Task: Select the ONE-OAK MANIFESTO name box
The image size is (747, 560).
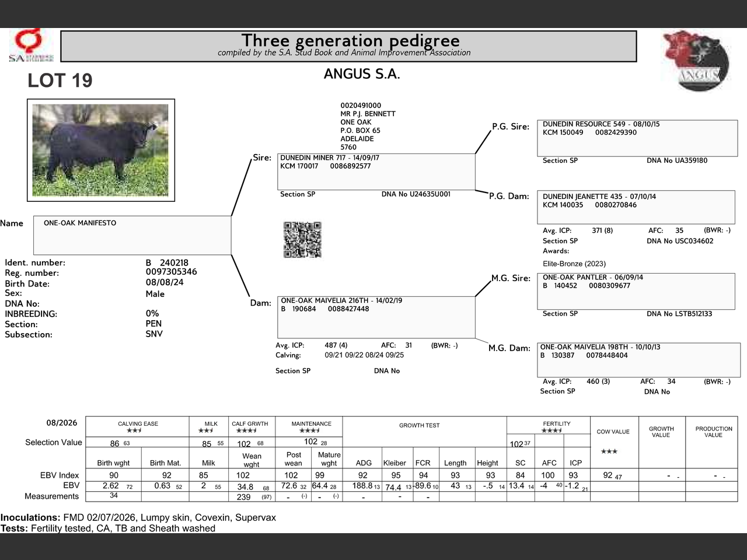Action: [132, 235]
